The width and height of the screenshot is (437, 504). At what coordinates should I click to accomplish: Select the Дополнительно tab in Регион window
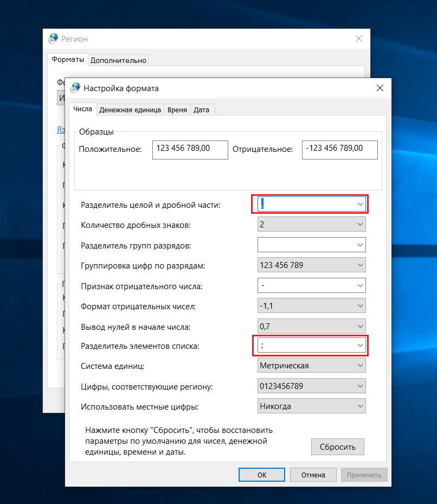point(118,60)
